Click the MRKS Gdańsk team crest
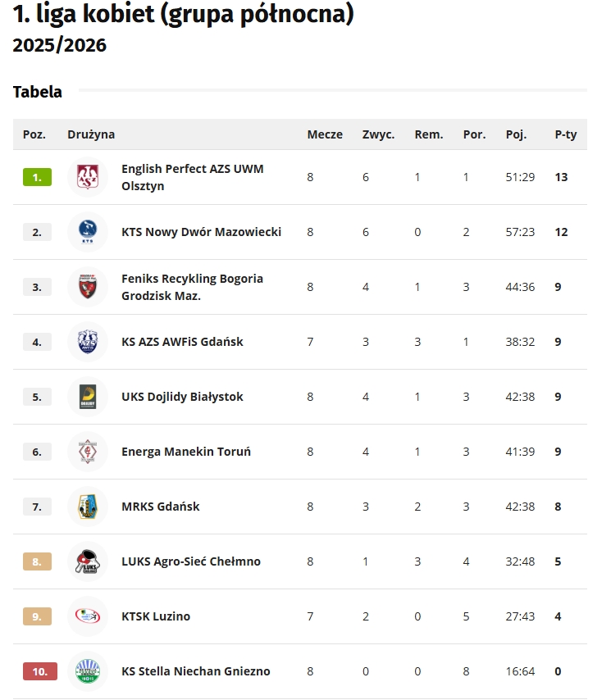 tap(88, 507)
